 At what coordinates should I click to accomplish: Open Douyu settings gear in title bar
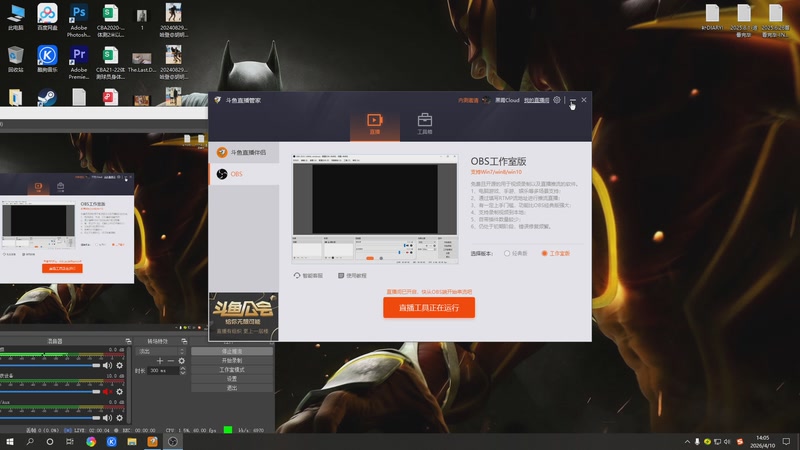point(557,100)
